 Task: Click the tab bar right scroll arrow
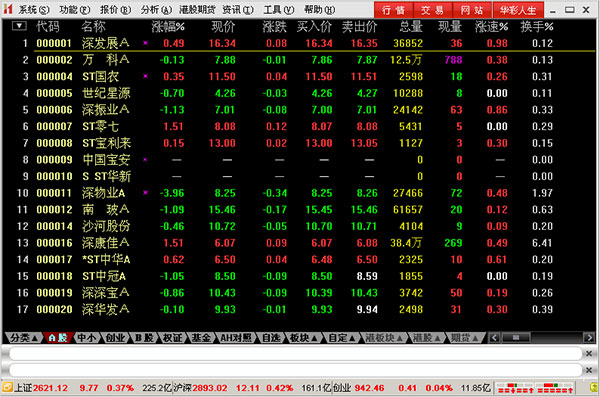[588, 338]
